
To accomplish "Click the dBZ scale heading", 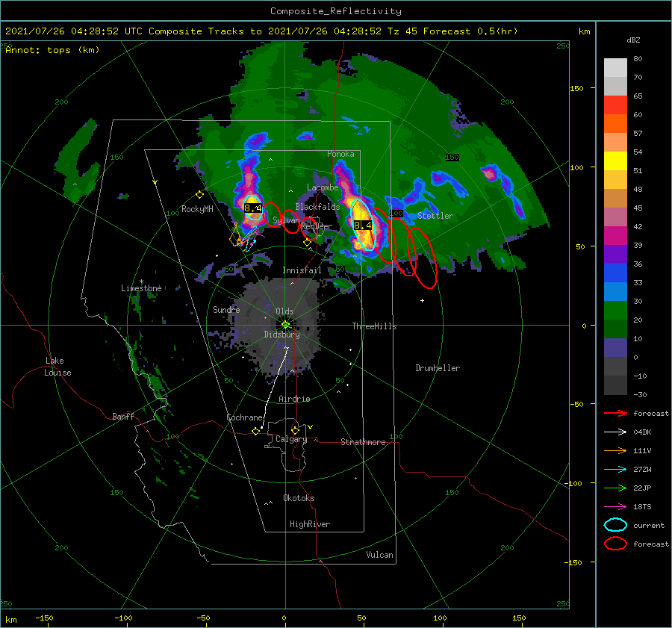I will (633, 40).
